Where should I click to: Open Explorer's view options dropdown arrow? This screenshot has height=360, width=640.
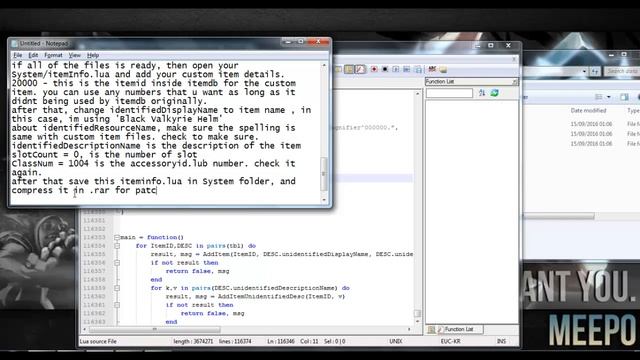coord(609,97)
